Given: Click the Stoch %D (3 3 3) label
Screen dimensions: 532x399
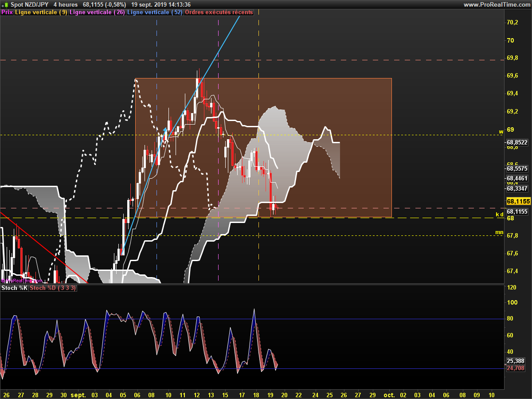Looking at the screenshot, I should (x=53, y=288).
